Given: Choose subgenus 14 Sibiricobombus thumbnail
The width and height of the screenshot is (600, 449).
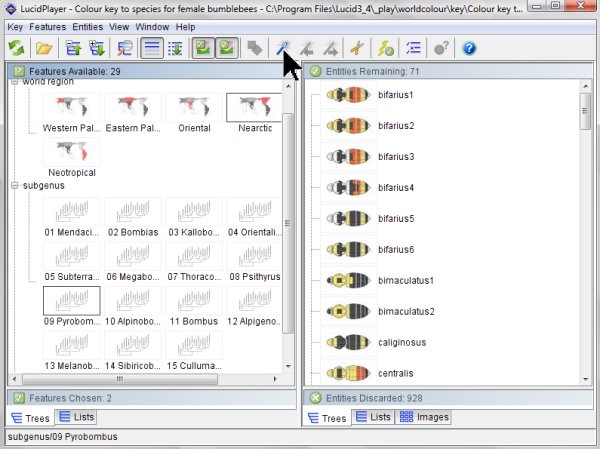Looking at the screenshot, I should (133, 345).
